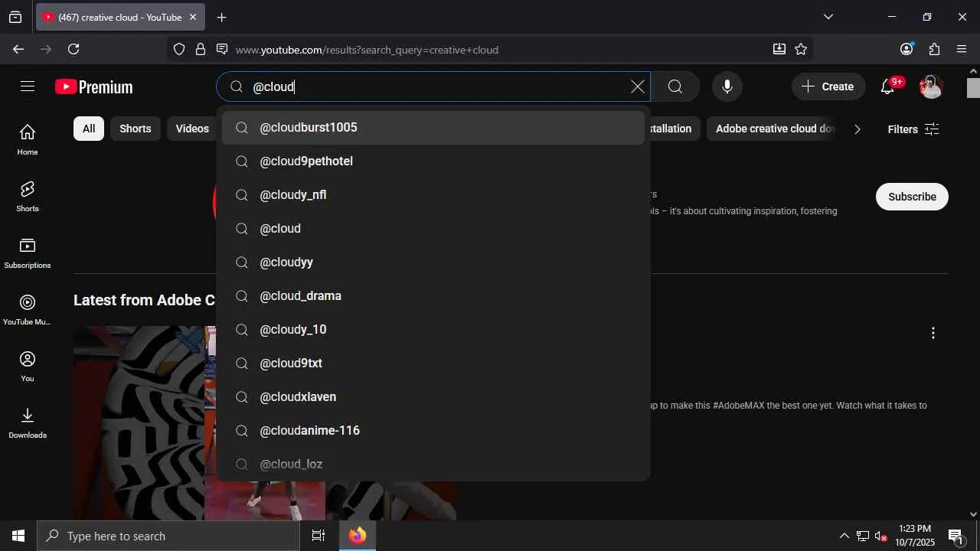Screen dimensions: 980x551
Task: Open Downloads in the sidebar
Action: tap(28, 422)
